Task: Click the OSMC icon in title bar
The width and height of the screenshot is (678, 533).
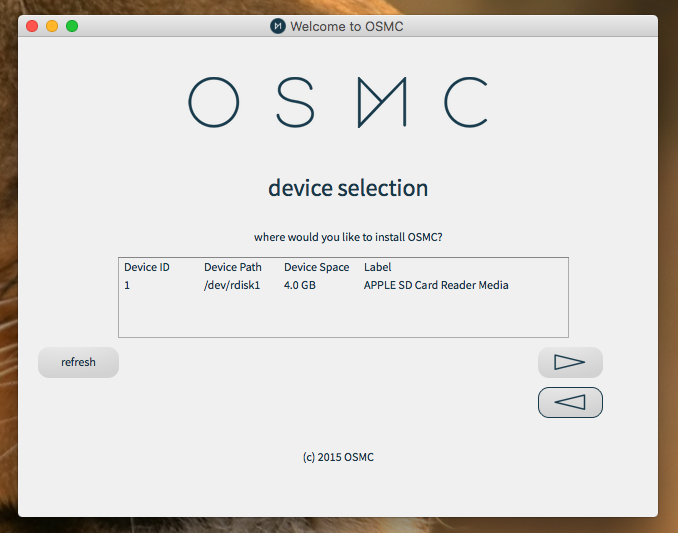Action: (278, 26)
